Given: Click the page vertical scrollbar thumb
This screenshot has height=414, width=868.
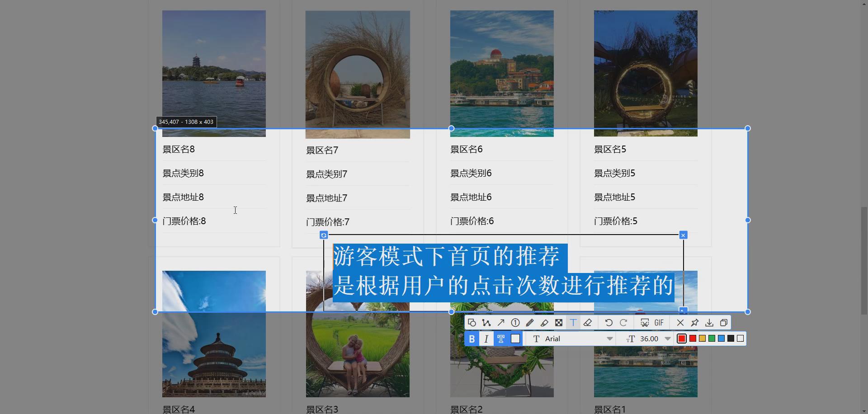Looking at the screenshot, I should pos(864,260).
